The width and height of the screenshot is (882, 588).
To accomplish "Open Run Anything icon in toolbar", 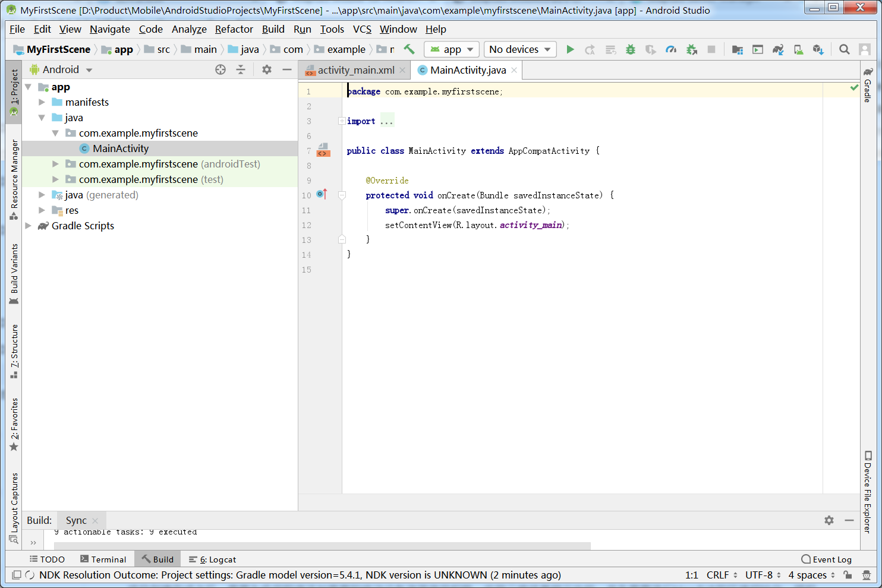I will 758,49.
